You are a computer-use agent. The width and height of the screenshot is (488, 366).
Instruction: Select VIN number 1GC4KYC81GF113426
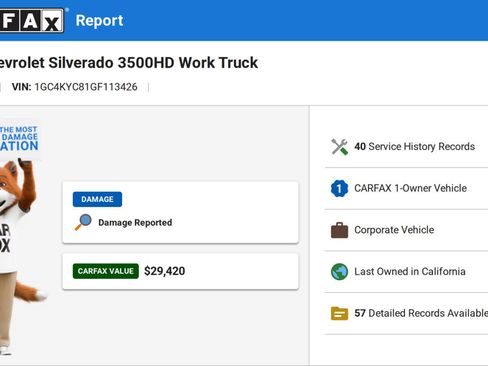pyautogui.click(x=86, y=87)
